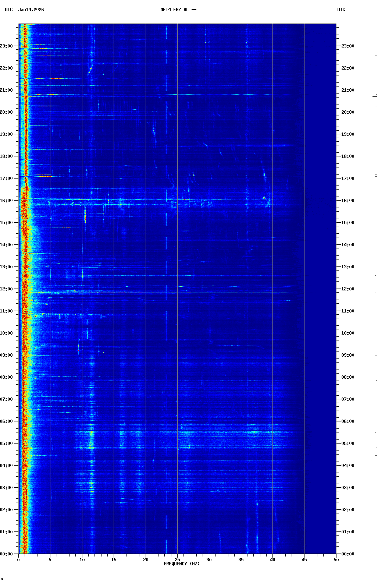Click the 08:00 time label on the right axis
The image size is (392, 583).
click(348, 377)
